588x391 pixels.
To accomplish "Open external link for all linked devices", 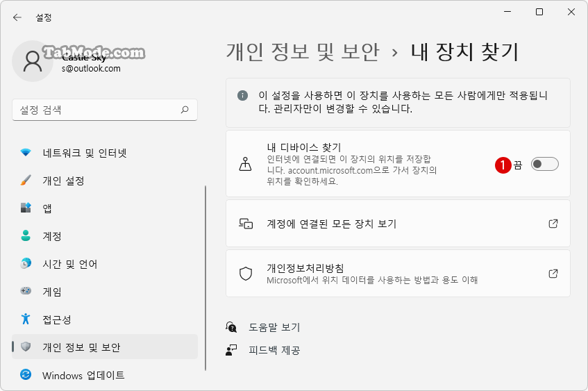I will 553,224.
